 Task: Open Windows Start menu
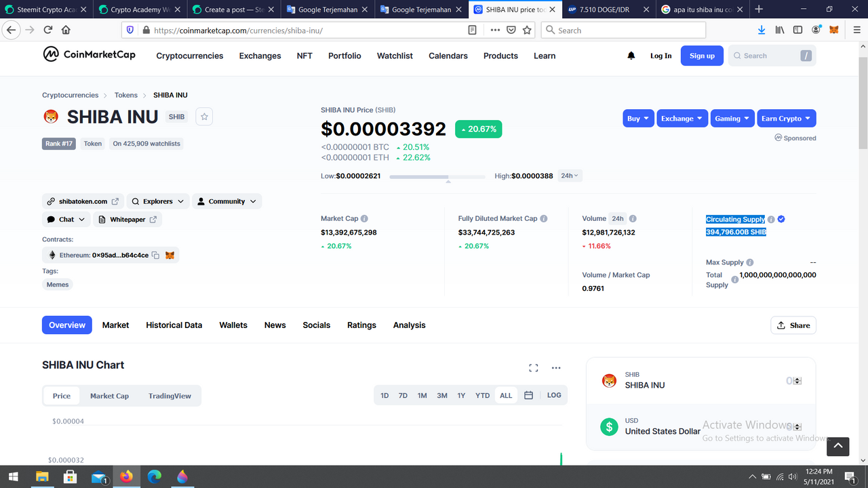[14, 476]
